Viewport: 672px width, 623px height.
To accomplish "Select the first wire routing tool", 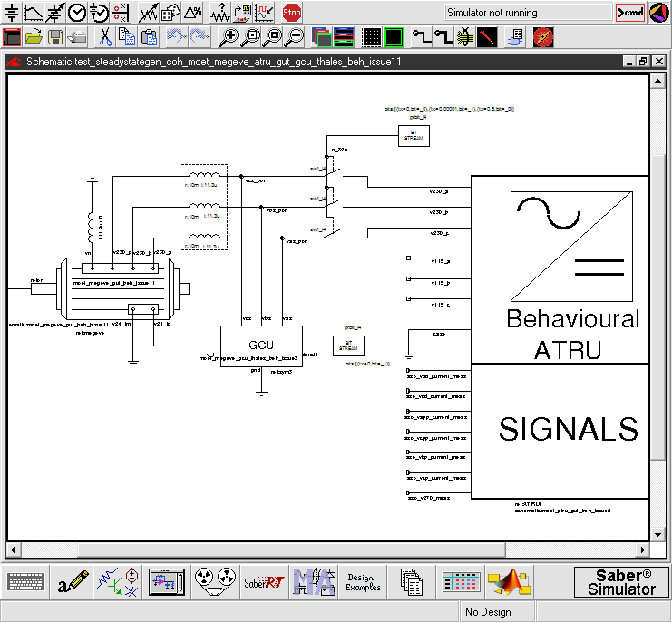I will pyautogui.click(x=422, y=37).
